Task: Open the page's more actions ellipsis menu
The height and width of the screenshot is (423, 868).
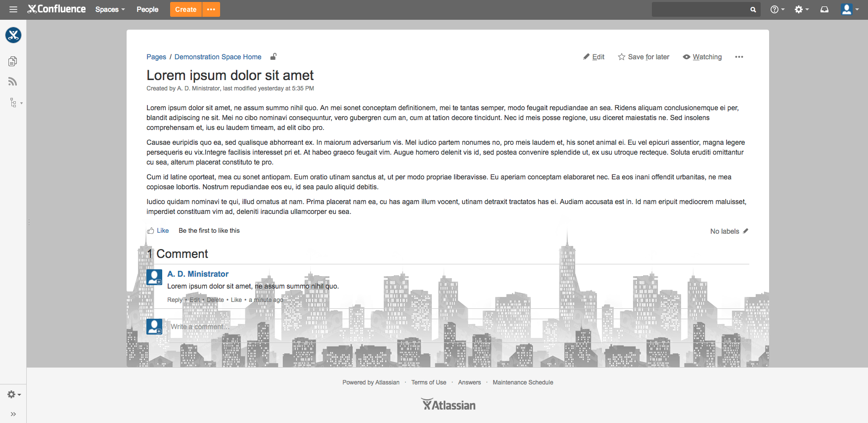Action: [739, 57]
